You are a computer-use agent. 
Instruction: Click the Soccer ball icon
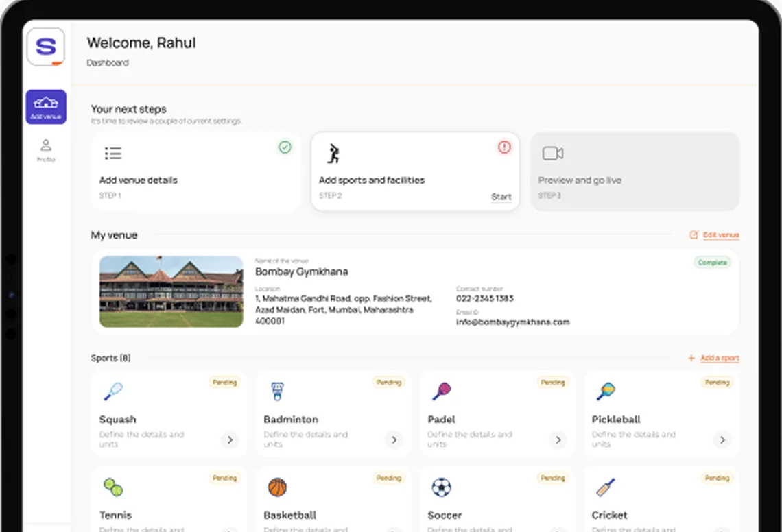(x=441, y=487)
